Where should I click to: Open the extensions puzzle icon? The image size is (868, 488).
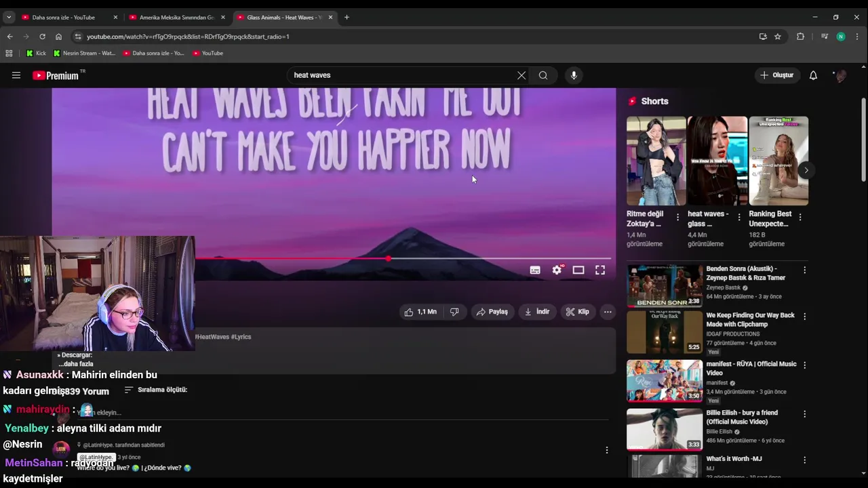(800, 37)
